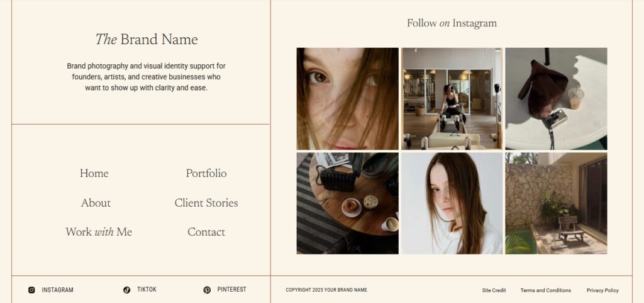
Task: Go to the Home page link
Action: pyautogui.click(x=94, y=173)
